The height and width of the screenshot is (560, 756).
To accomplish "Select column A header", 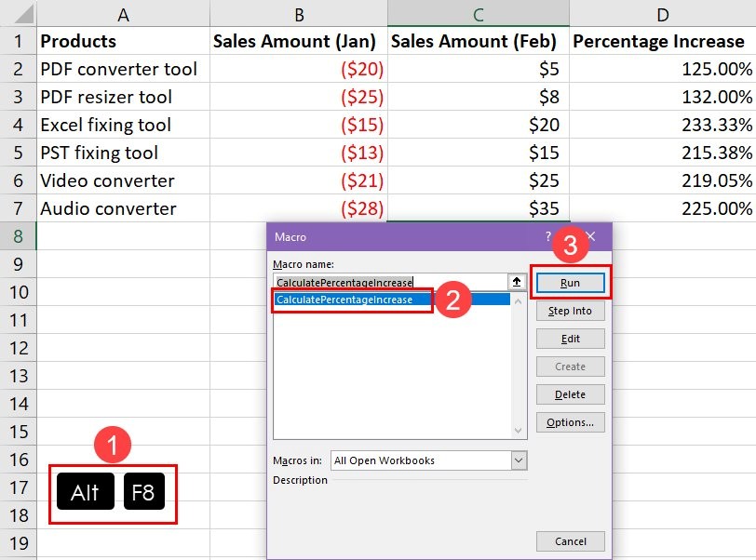I will coord(123,14).
